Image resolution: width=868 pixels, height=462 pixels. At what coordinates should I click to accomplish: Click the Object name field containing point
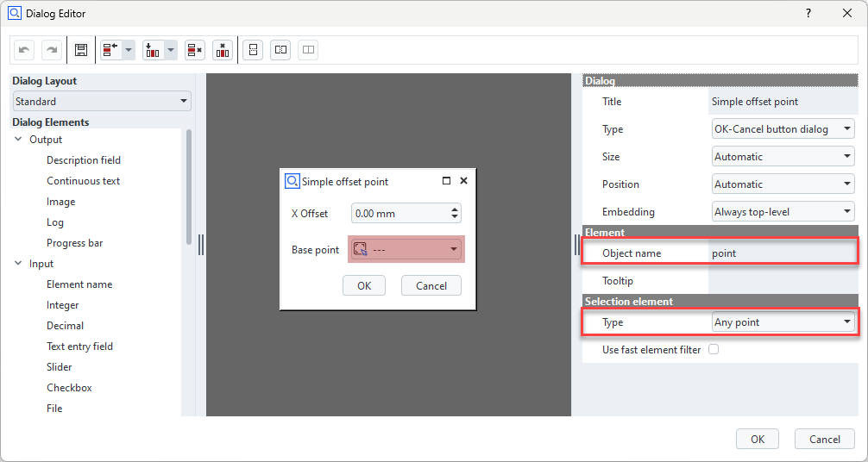pyautogui.click(x=781, y=253)
